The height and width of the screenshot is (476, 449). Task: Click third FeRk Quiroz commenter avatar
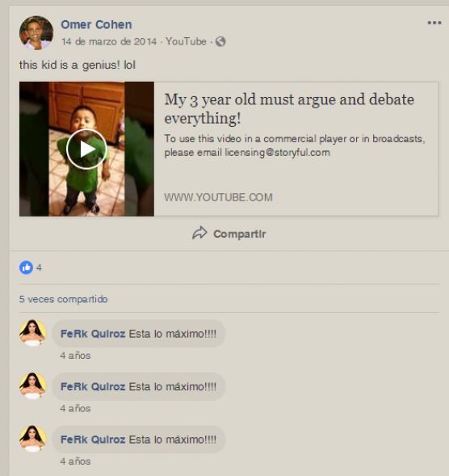click(x=33, y=439)
